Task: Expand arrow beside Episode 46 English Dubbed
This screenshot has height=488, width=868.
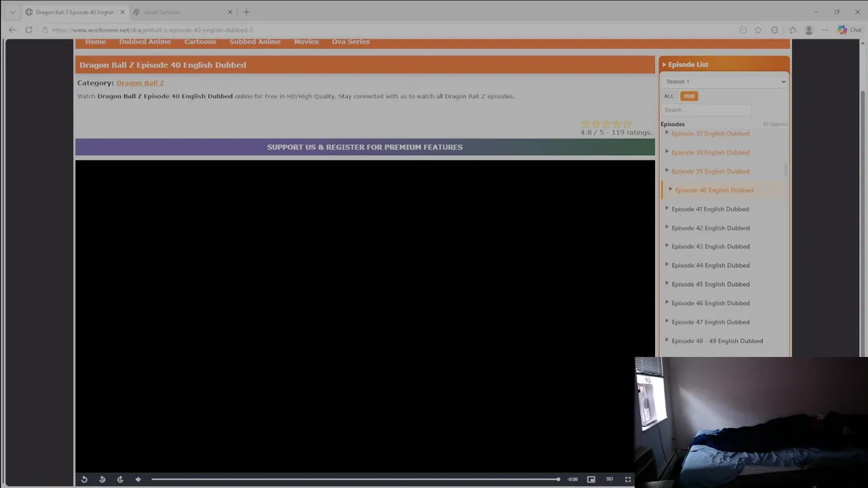Action: click(x=667, y=303)
